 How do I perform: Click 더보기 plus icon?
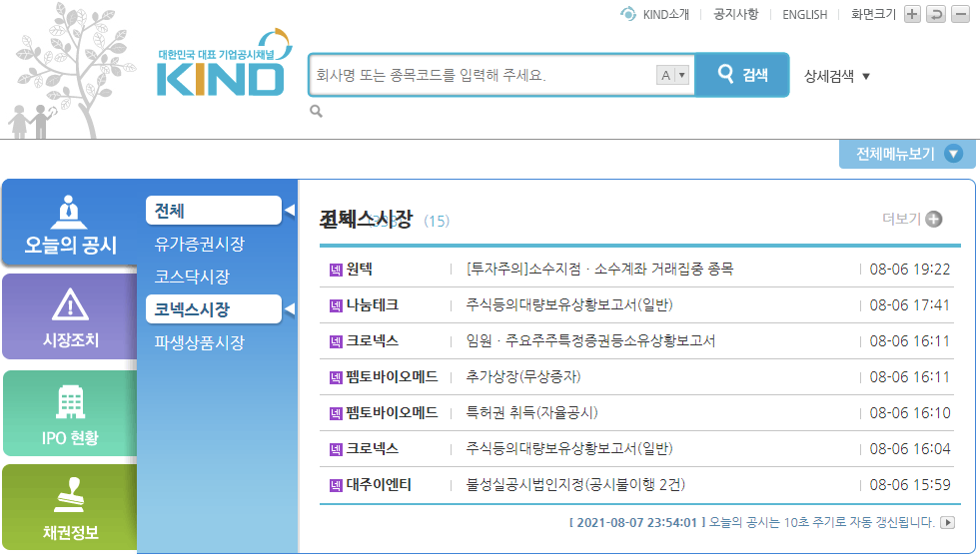[934, 219]
